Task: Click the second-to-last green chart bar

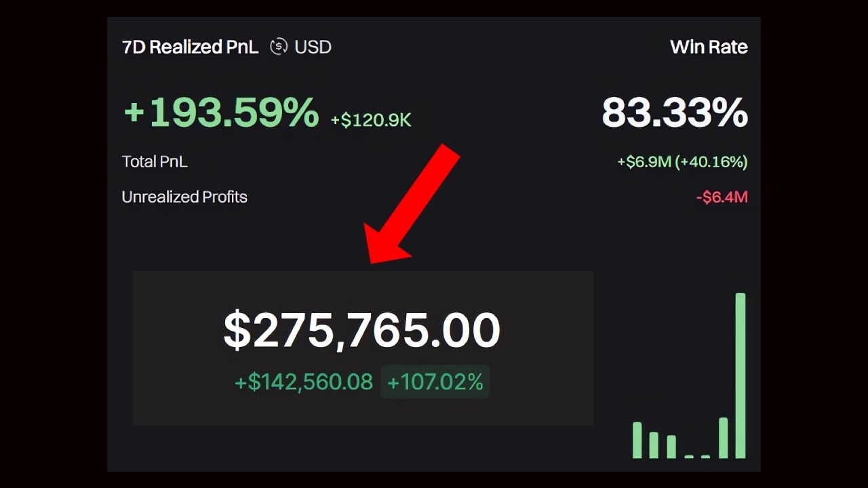Action: [723, 438]
